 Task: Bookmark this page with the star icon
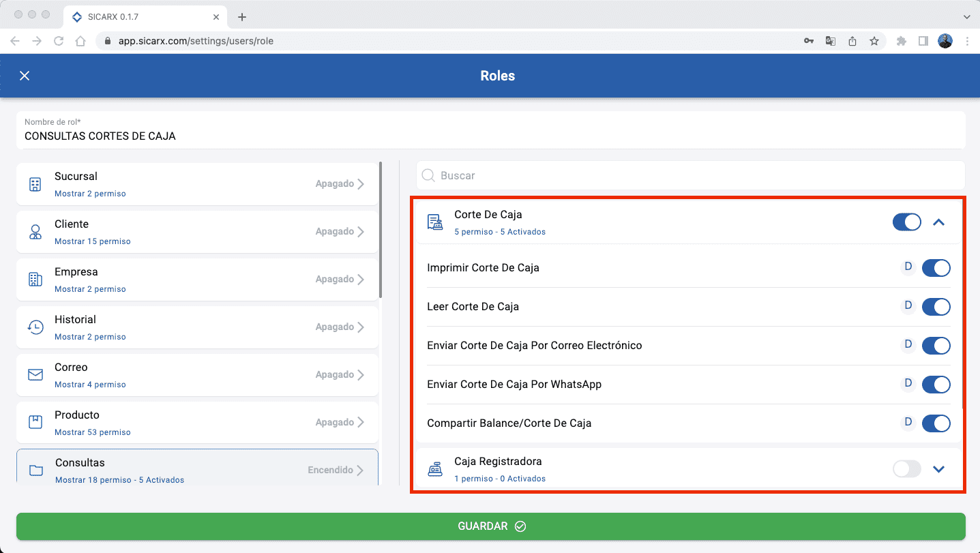pos(874,41)
